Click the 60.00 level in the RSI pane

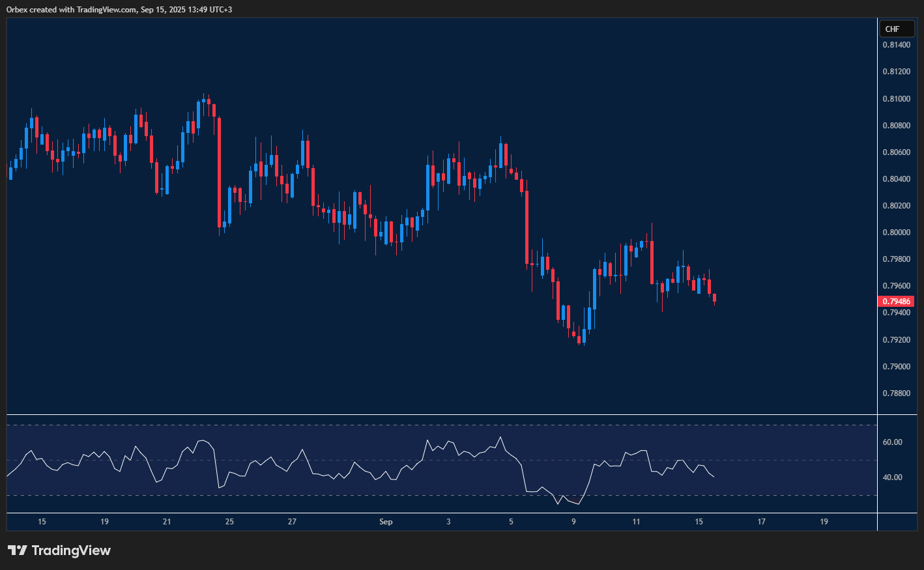(893, 442)
